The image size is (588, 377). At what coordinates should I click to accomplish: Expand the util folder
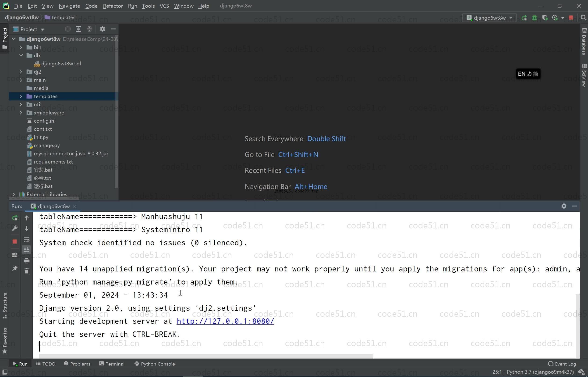point(21,105)
